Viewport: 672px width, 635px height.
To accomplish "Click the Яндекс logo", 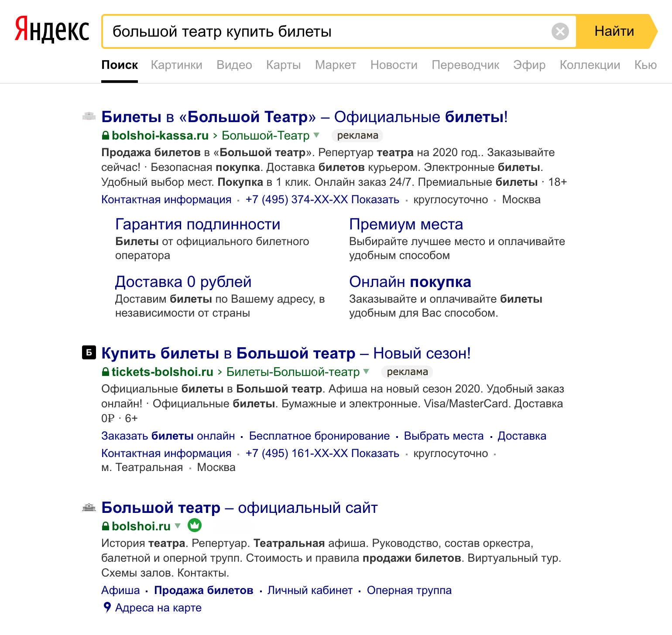I will pos(52,30).
